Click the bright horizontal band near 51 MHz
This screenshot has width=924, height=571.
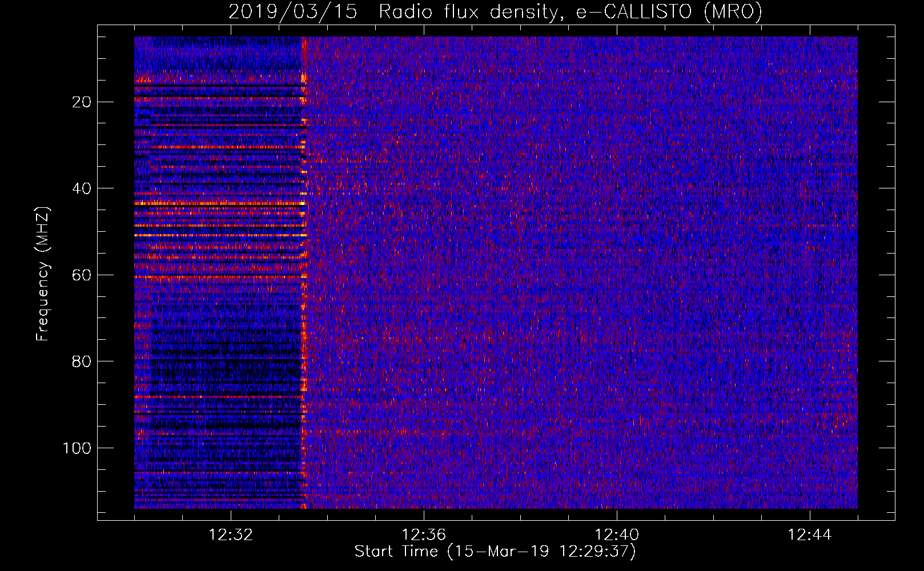(220, 235)
